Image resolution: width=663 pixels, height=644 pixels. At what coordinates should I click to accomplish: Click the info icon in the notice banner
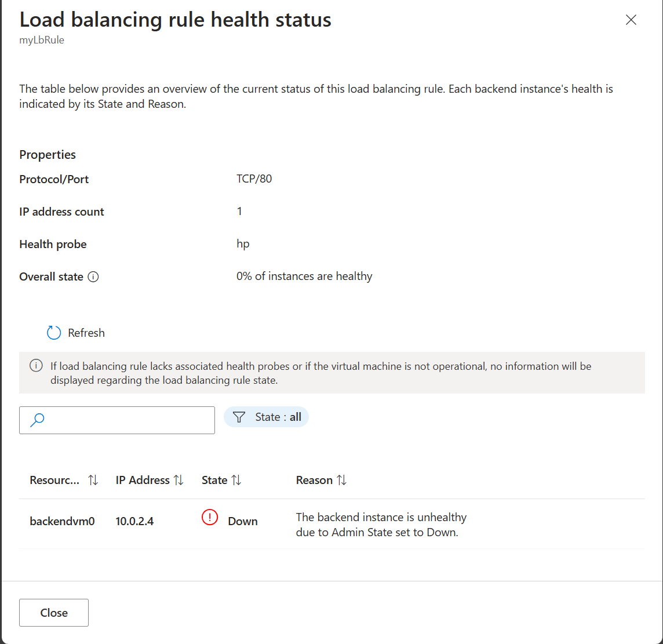coord(36,366)
